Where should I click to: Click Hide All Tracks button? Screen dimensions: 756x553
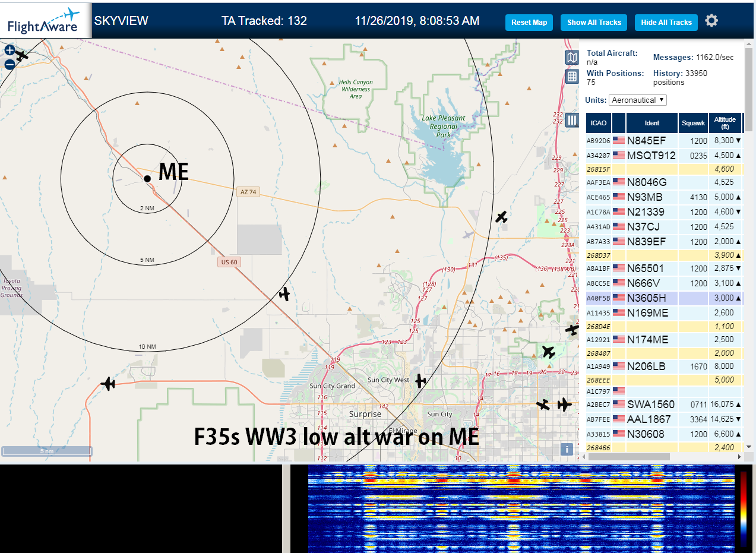pyautogui.click(x=666, y=23)
